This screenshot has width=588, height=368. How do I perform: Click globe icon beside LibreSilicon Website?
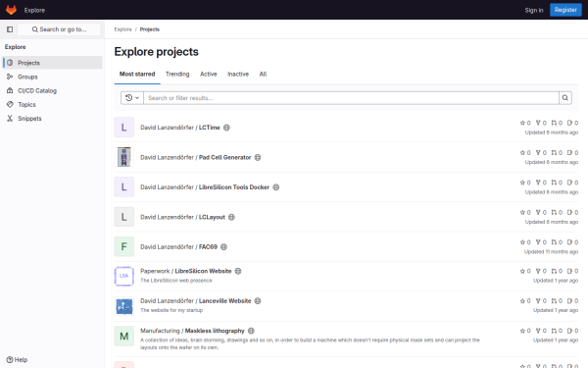click(238, 271)
